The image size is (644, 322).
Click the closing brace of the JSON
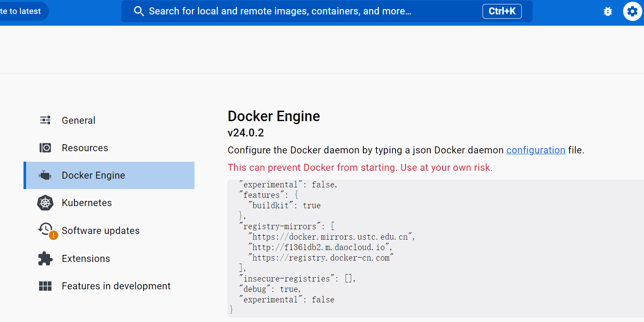(x=231, y=310)
